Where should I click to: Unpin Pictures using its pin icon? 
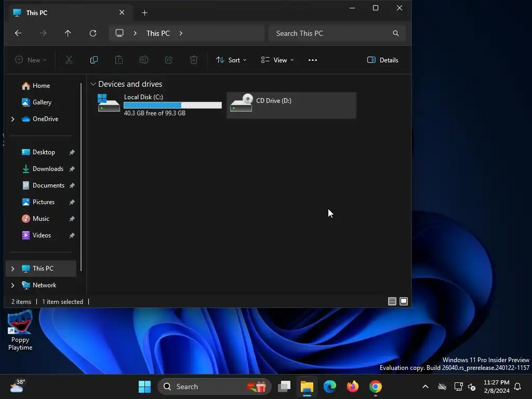(72, 202)
